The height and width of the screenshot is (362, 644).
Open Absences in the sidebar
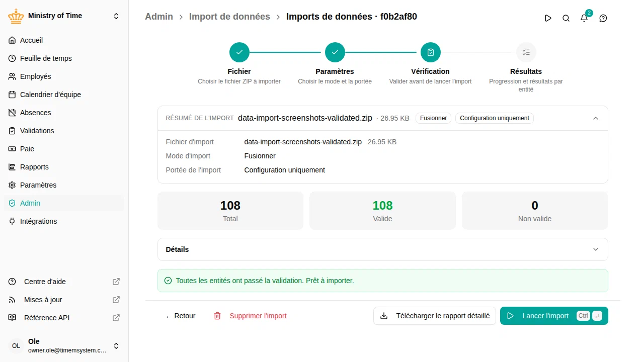64,113
